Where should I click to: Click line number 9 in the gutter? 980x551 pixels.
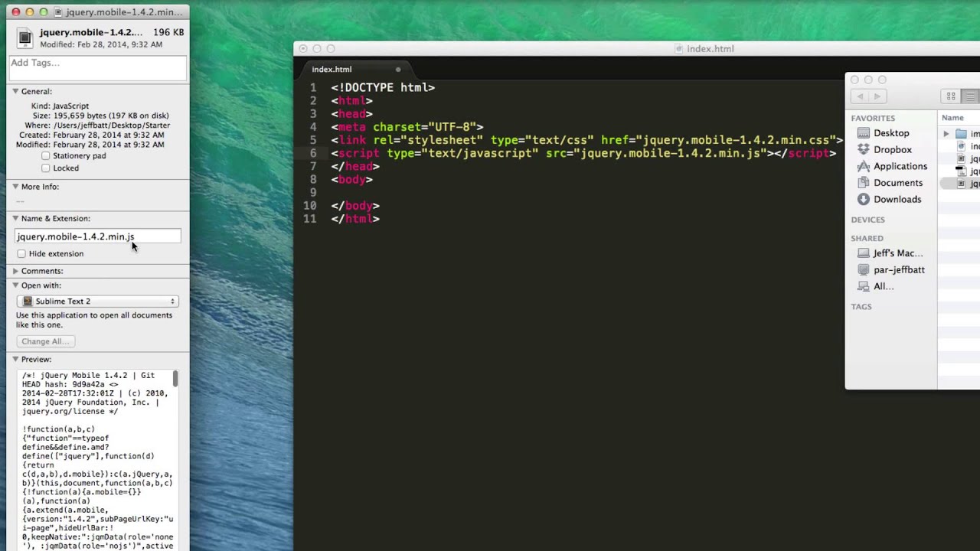coord(313,193)
